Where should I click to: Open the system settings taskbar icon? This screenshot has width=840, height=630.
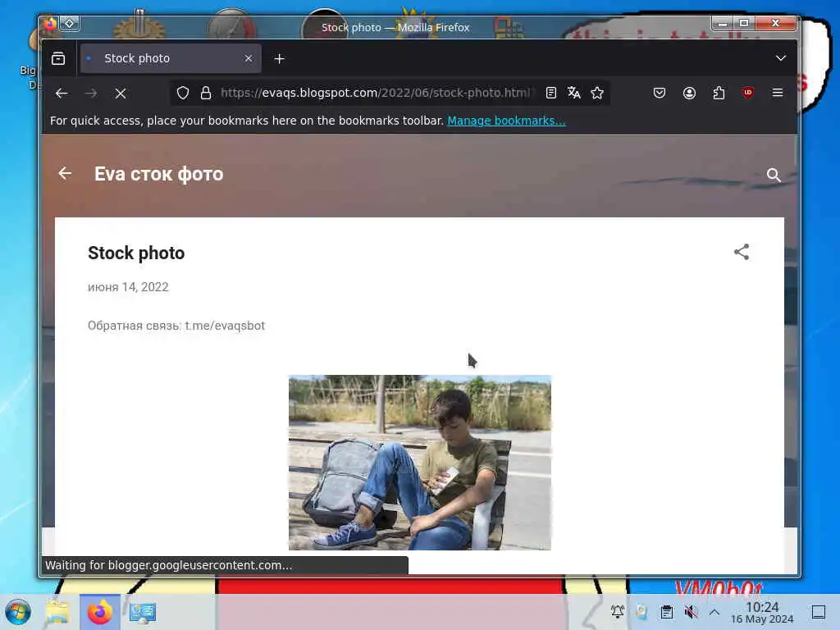pyautogui.click(x=143, y=612)
